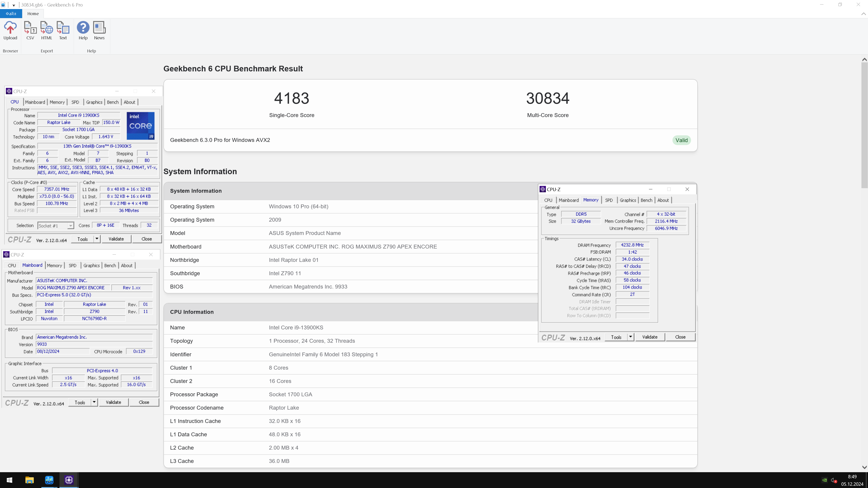The image size is (868, 488).
Task: Export result as CSV
Action: point(30,31)
